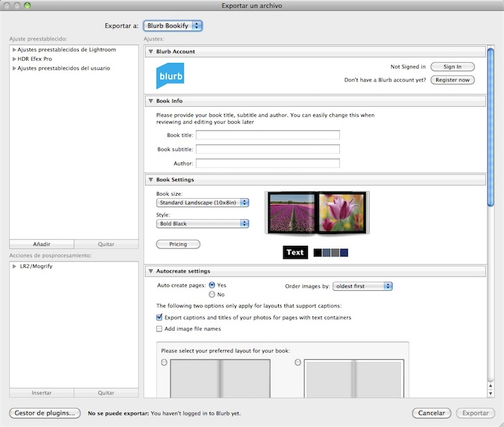Click Register now button

click(x=453, y=80)
